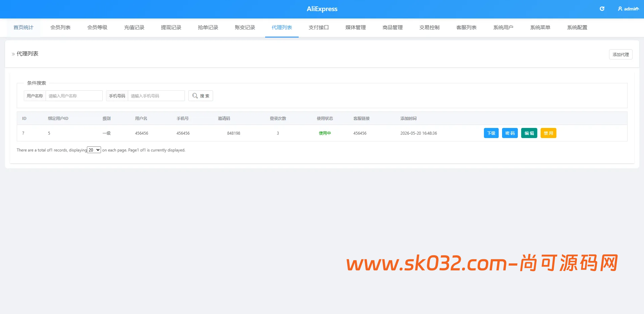Click the 用户名 column header
The image size is (644, 314).
pyautogui.click(x=141, y=119)
